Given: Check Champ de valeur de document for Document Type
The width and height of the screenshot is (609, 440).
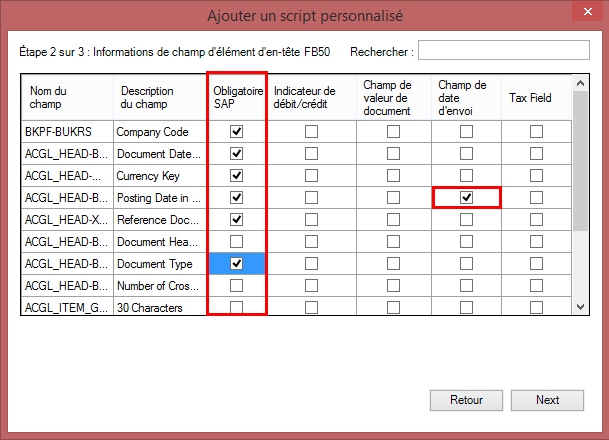Looking at the screenshot, I should pyautogui.click(x=393, y=264).
